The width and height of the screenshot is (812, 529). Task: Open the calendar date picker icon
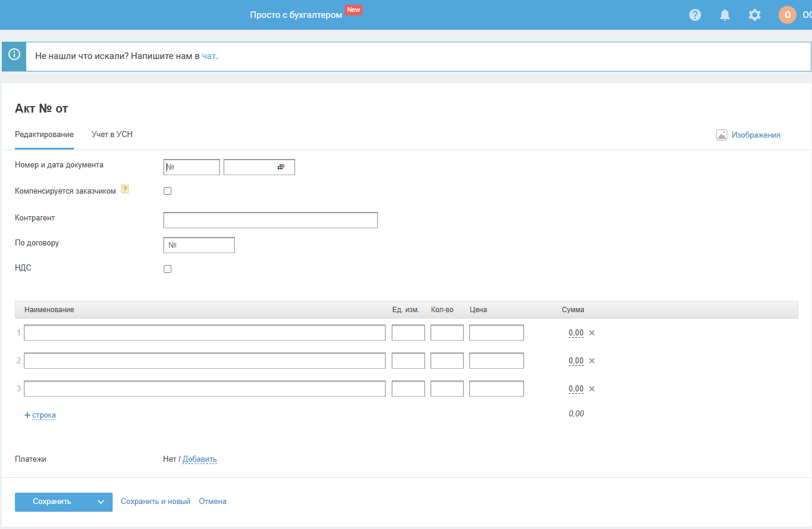tap(281, 167)
